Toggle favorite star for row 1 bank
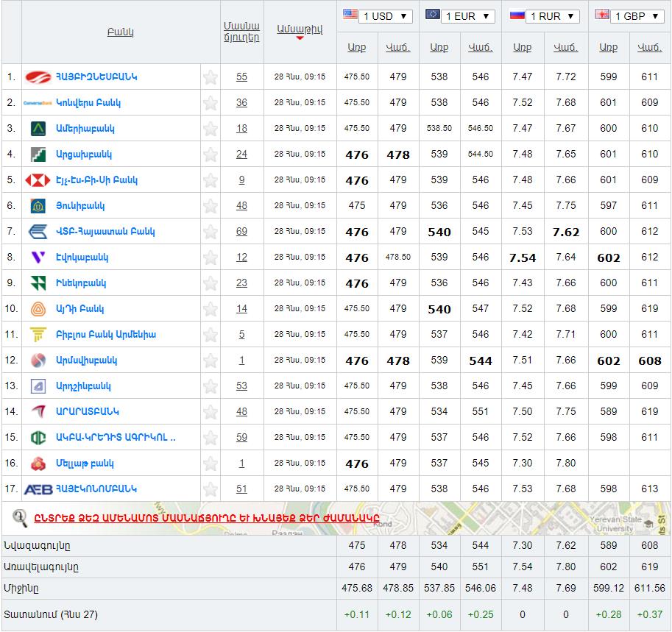The image size is (672, 632). (x=211, y=77)
